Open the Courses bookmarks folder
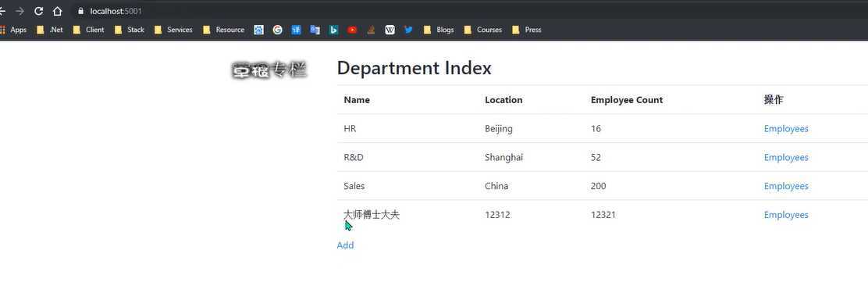This screenshot has height=293, width=868. [x=483, y=30]
